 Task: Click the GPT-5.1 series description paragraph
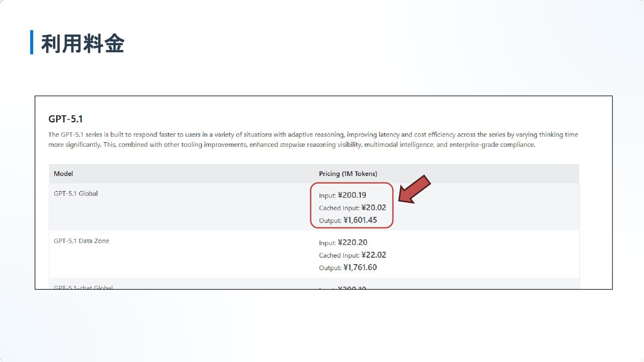pos(313,139)
